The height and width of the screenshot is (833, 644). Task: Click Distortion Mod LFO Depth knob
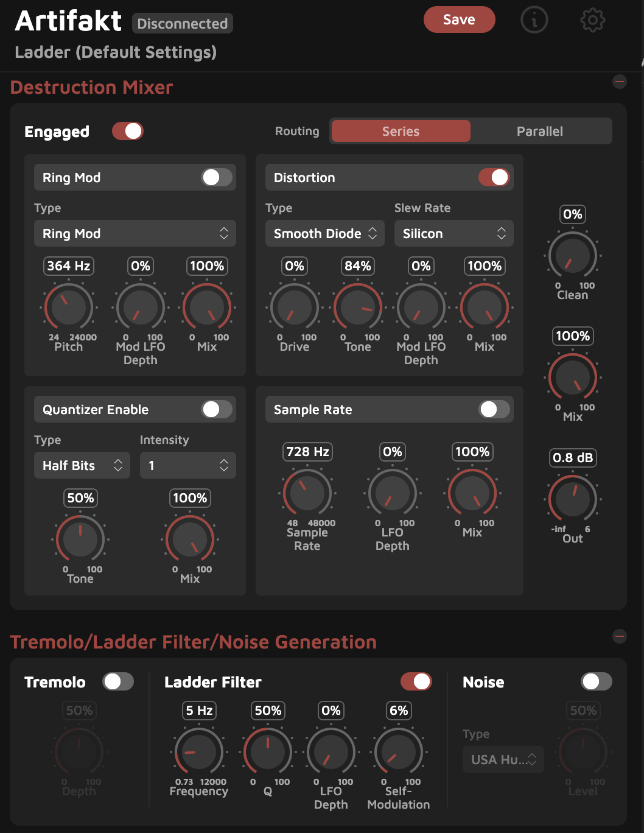point(421,308)
